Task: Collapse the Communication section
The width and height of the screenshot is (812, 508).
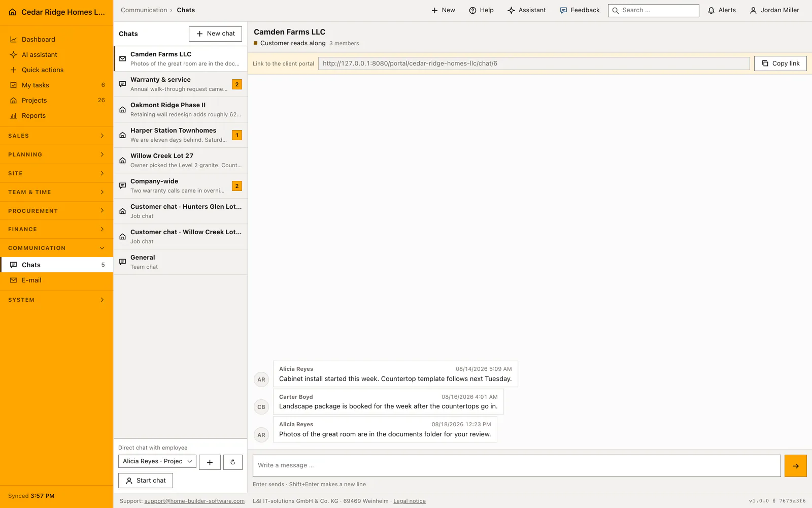Action: coord(56,248)
